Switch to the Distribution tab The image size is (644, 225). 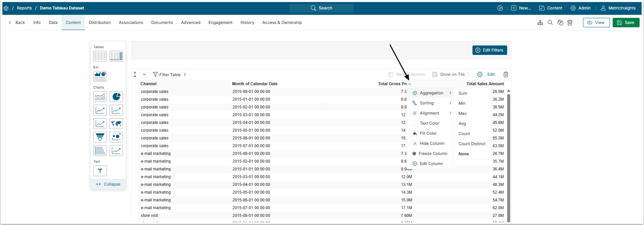pos(100,23)
